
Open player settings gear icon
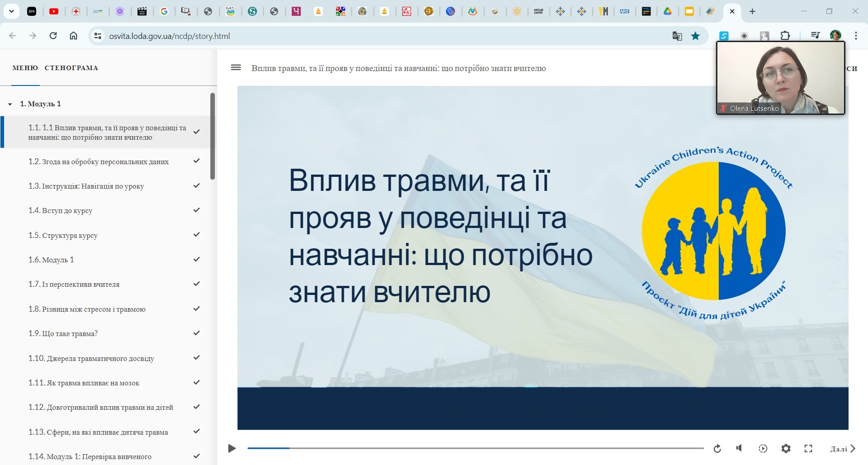[786, 449]
